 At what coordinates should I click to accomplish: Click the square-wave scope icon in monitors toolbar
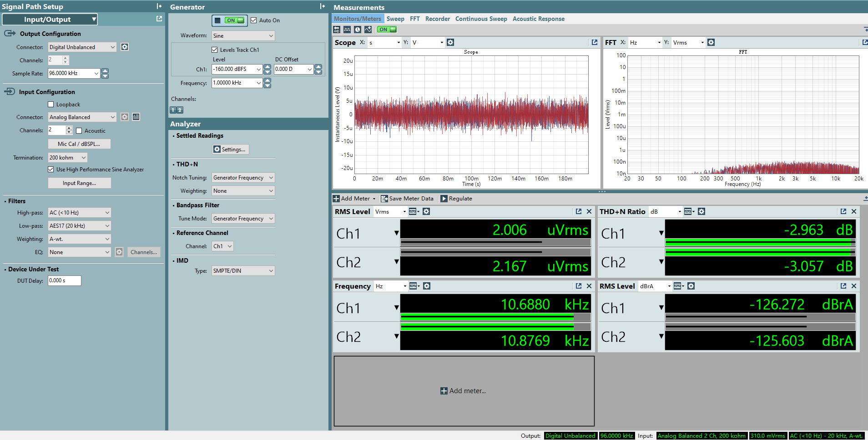click(347, 30)
